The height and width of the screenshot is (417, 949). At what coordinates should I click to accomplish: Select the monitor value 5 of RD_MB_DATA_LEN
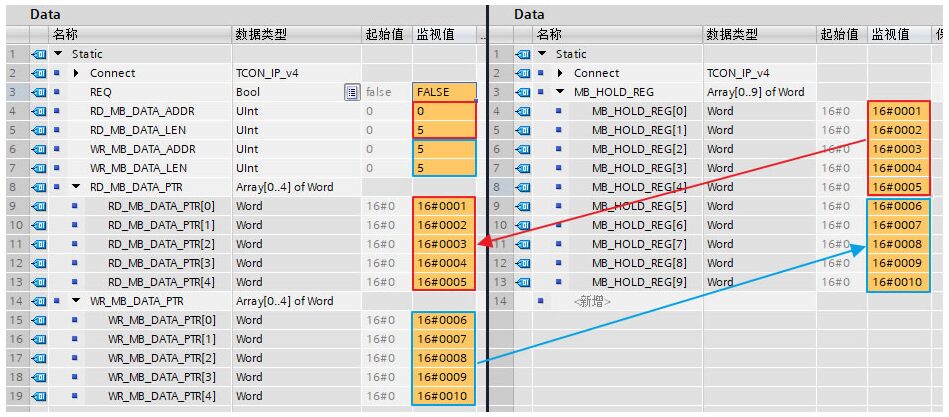[445, 130]
